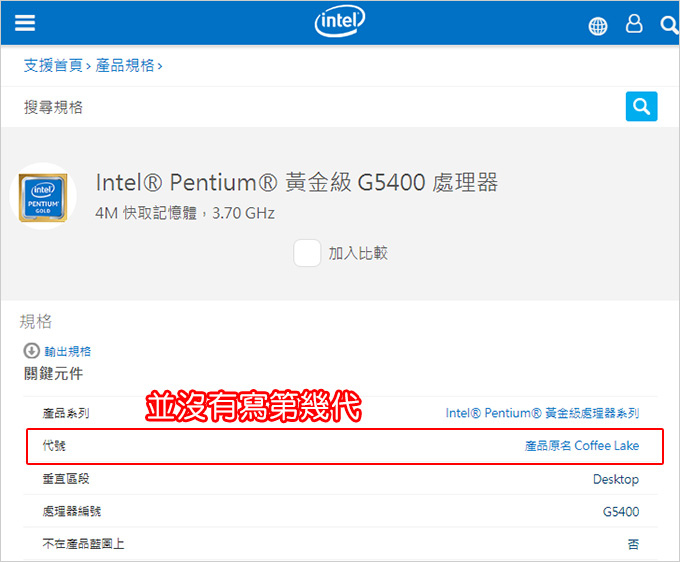Focus the 搜尋規格 search field

tap(321, 107)
